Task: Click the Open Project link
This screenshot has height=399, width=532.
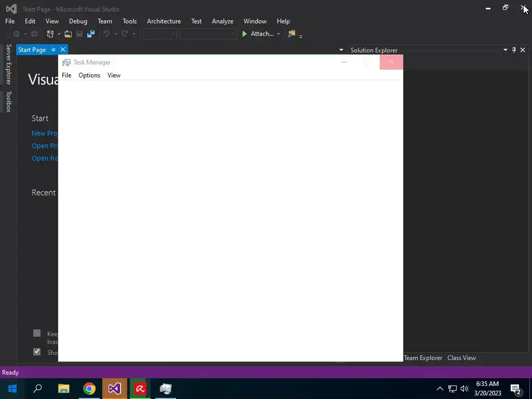Action: tap(45, 146)
